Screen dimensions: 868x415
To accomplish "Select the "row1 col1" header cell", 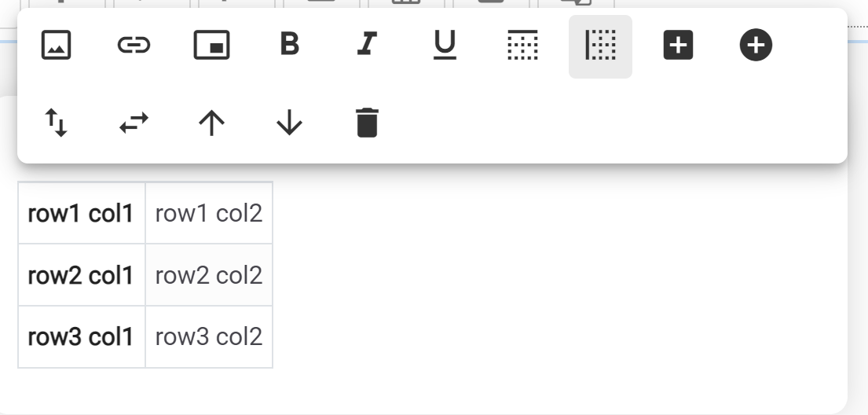I will tap(81, 213).
